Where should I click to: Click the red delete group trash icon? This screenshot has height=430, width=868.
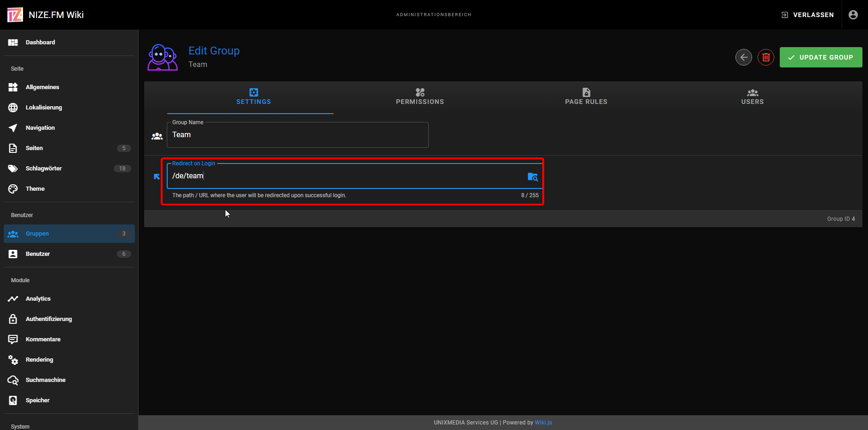(x=765, y=57)
